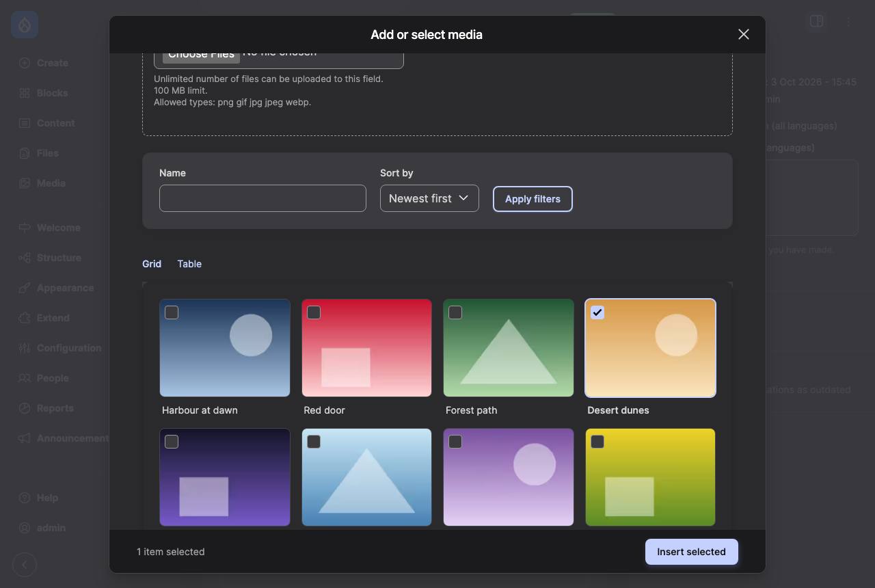Tick the dark purple square image checkbox
Image resolution: width=875 pixels, height=588 pixels.
(x=172, y=442)
